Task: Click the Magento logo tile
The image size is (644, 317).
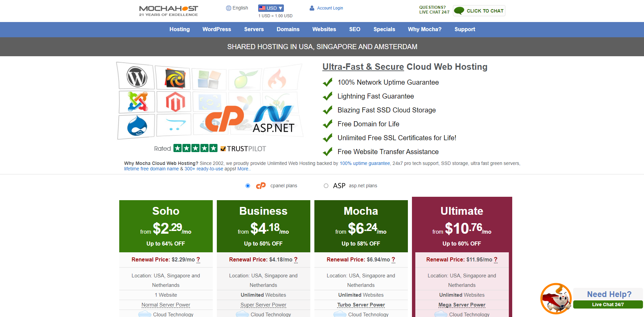Action: [175, 102]
